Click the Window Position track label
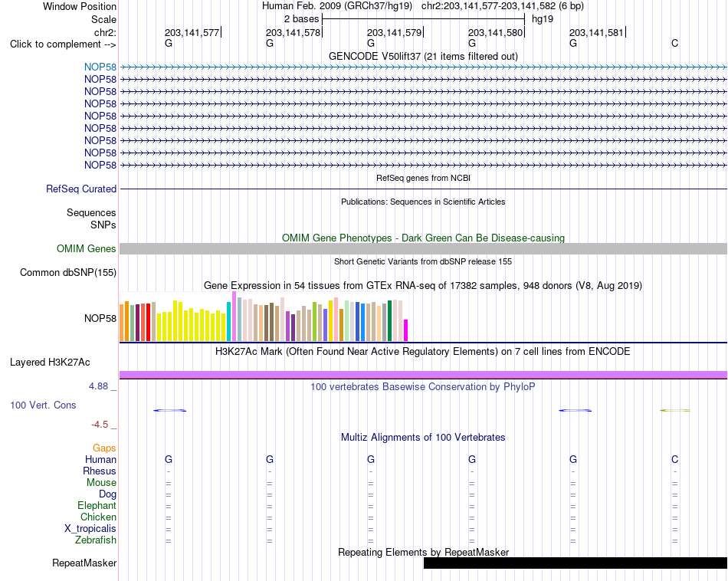The width and height of the screenshot is (728, 581). [x=80, y=6]
